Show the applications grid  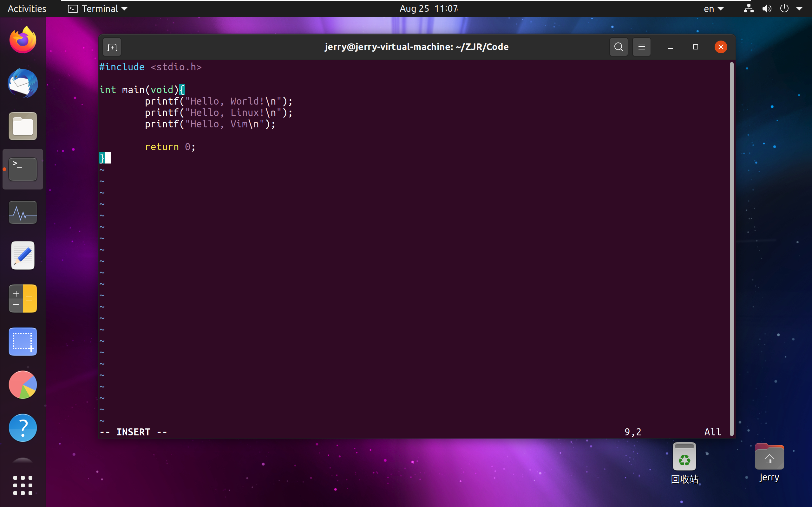(23, 485)
